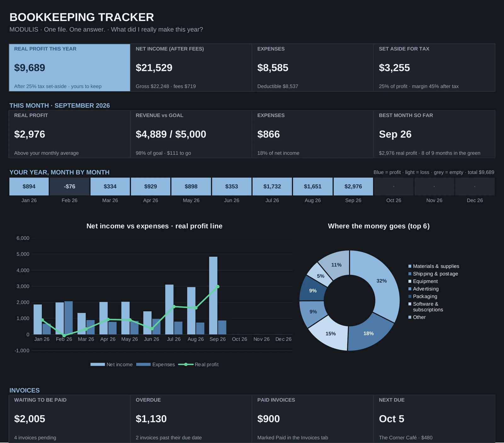This screenshot has height=443, width=504.
Task: Select the Feb 26 real profit line point
Action: click(64, 336)
